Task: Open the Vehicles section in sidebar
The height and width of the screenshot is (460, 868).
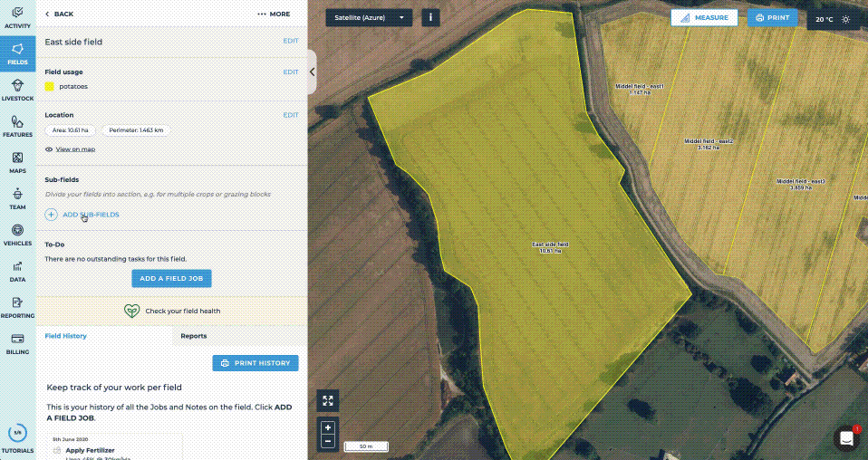Action: coord(18,235)
